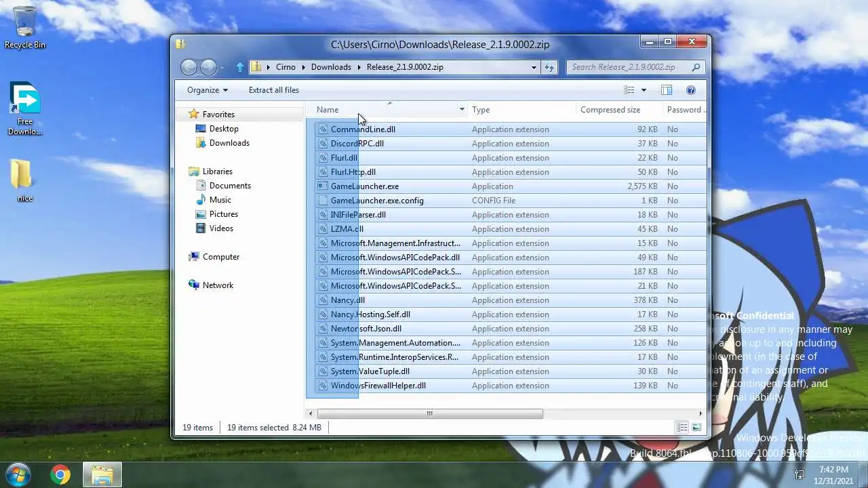Click the taskbar clock showing 7:42 PM
The image size is (868, 488).
(833, 469)
